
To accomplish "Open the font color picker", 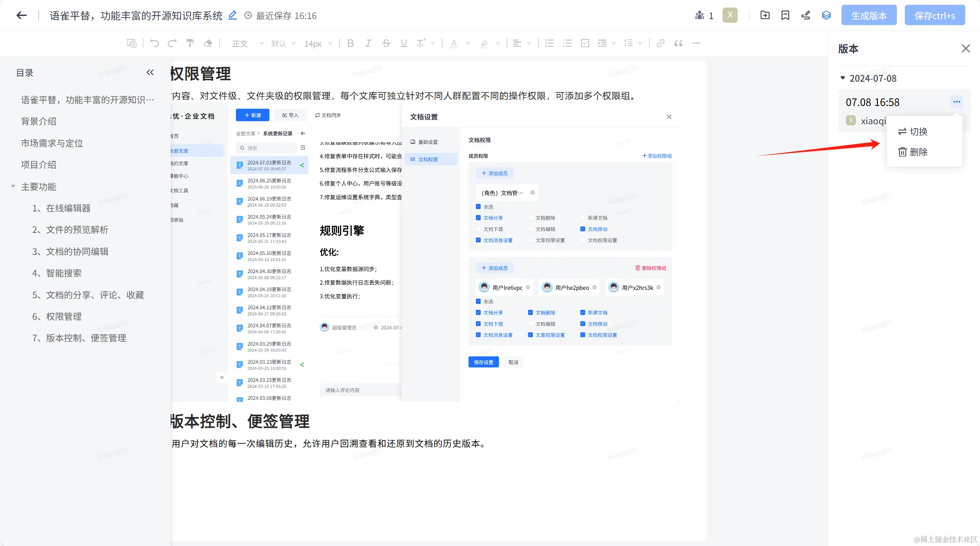I will (454, 43).
